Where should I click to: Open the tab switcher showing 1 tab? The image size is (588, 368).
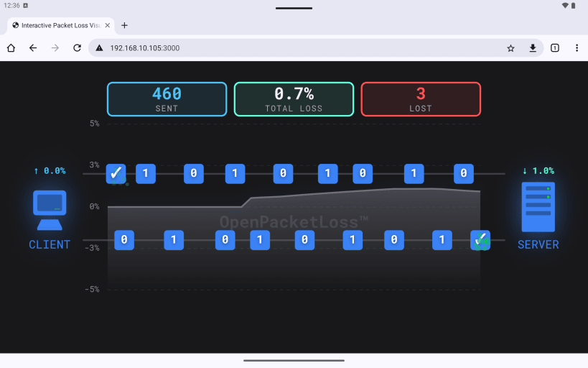click(555, 47)
